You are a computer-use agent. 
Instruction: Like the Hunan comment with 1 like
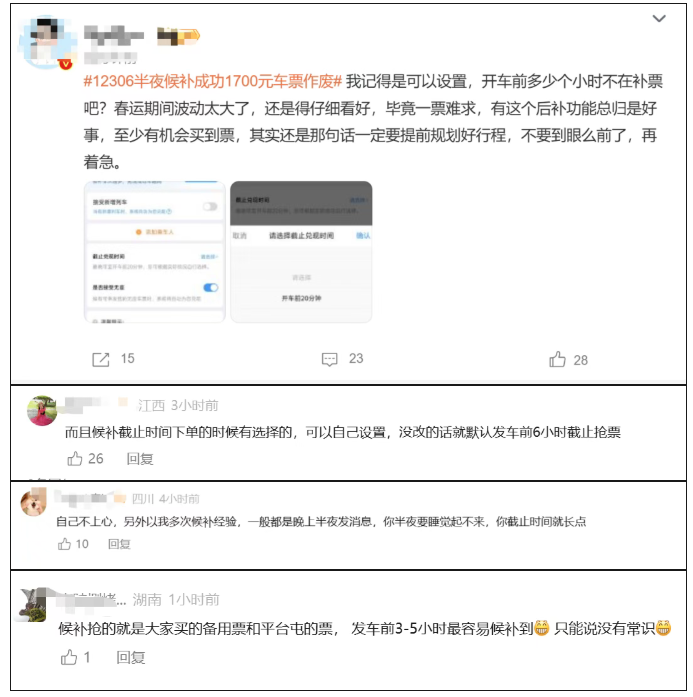(x=69, y=657)
